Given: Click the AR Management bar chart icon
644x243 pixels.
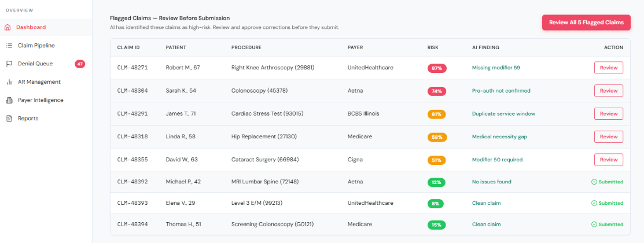Looking at the screenshot, I should click(x=9, y=82).
